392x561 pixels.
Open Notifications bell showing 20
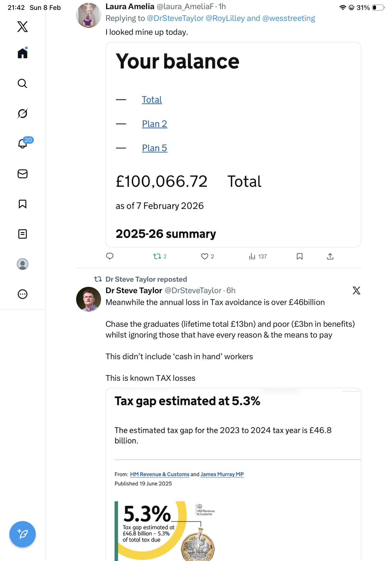click(x=23, y=144)
